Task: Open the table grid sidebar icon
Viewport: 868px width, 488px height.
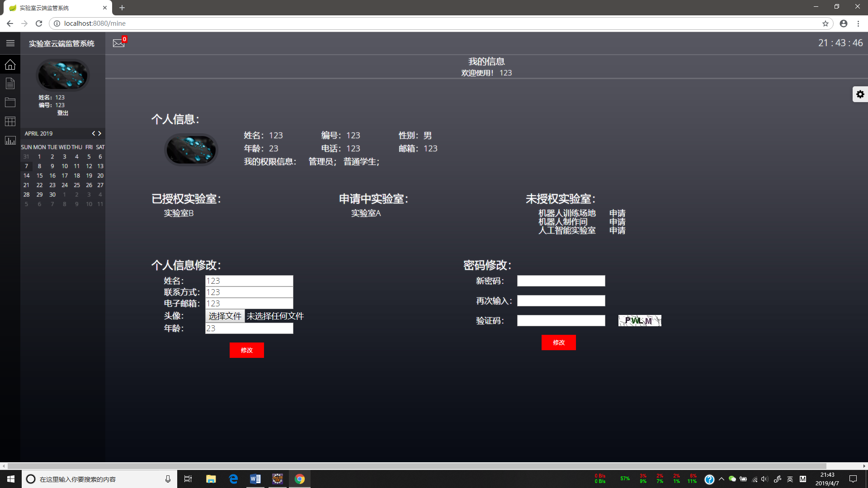Action: (10, 122)
